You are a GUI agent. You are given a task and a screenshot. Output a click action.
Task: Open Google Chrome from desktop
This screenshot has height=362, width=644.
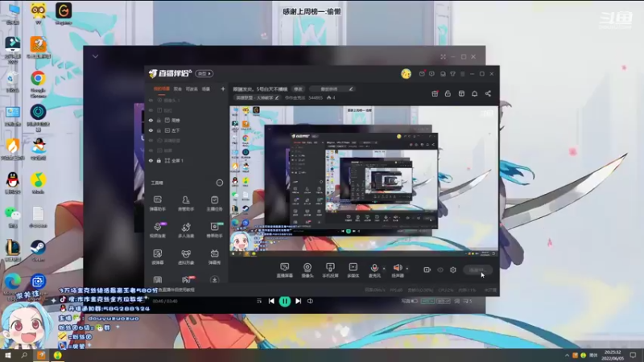coord(38,84)
